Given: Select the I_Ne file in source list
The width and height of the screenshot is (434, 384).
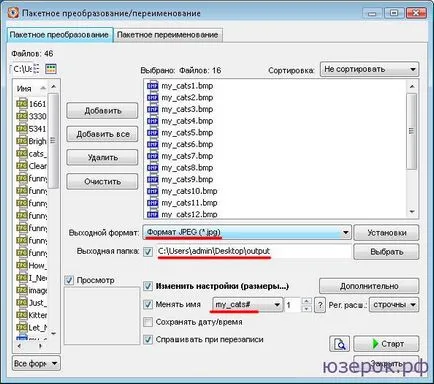Looking at the screenshot, I should click(32, 278).
